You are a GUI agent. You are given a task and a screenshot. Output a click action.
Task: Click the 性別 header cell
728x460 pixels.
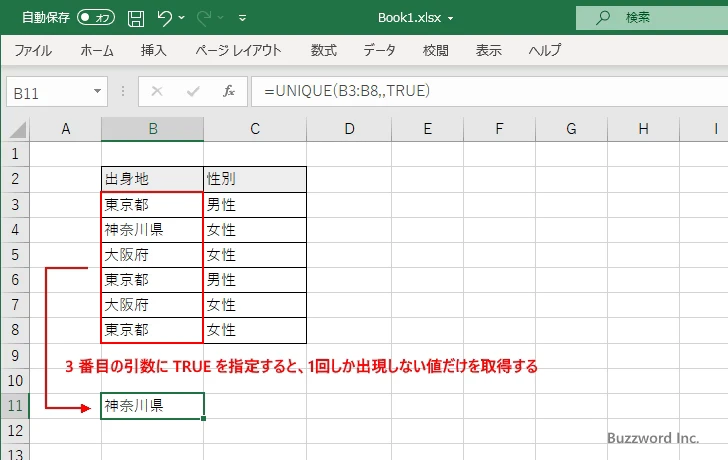255,179
